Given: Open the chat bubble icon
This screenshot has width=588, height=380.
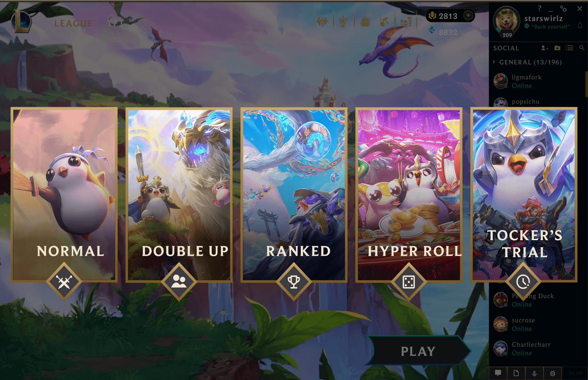Looking at the screenshot, I should (498, 373).
